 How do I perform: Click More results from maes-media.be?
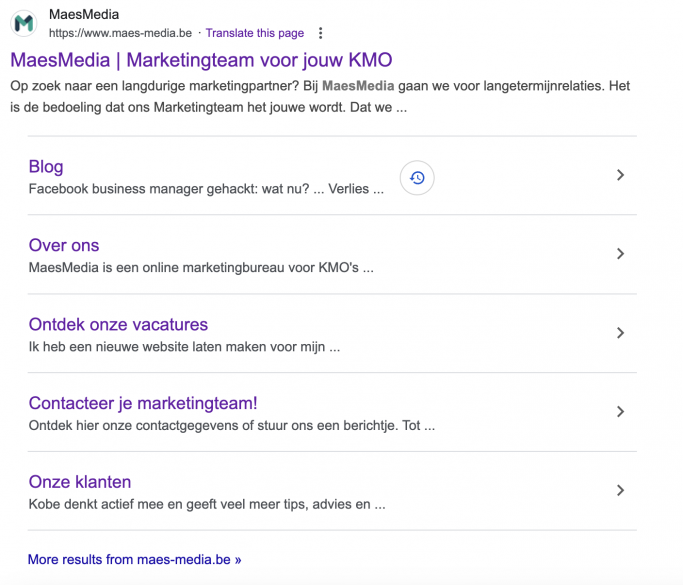[x=134, y=560]
